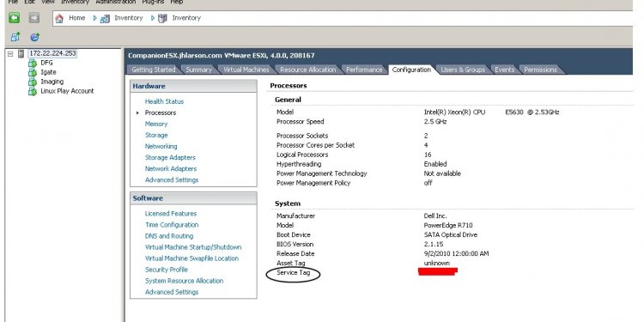The width and height of the screenshot is (644, 322).
Task: Open Virtual Machine Swapfile Location link
Action: click(191, 258)
